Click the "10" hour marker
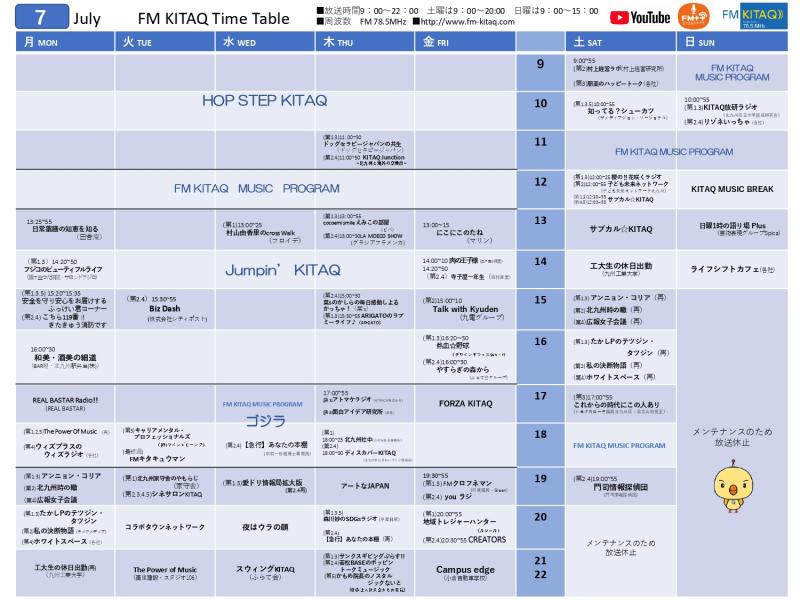 pos(540,104)
